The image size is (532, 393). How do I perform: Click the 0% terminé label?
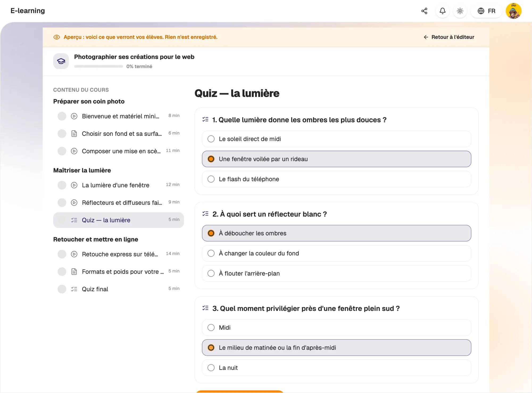click(x=139, y=66)
